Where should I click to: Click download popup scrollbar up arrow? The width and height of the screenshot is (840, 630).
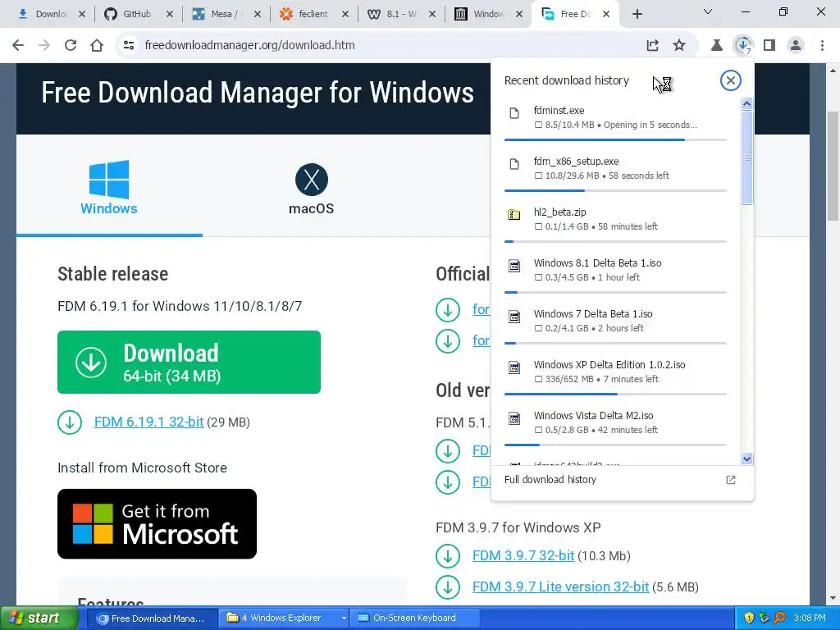click(x=746, y=104)
